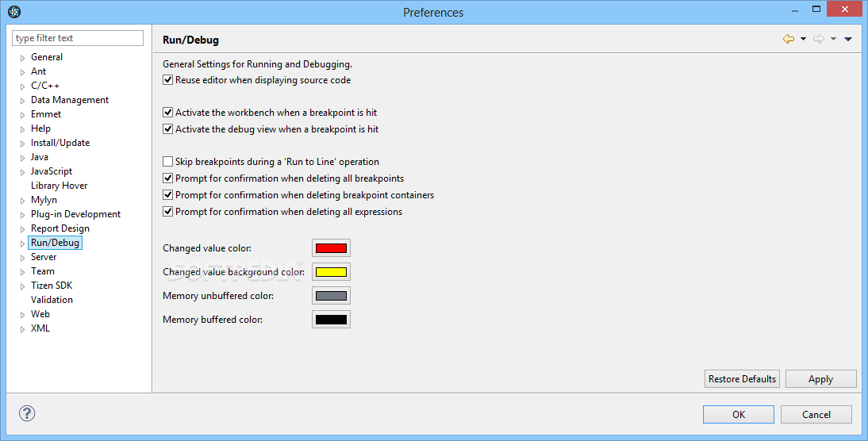The image size is (868, 441).
Task: Expand the General tree node
Action: click(23, 58)
